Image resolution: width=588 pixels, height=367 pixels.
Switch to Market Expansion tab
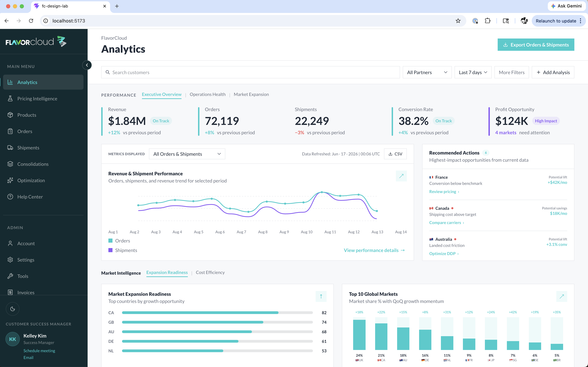tap(251, 94)
